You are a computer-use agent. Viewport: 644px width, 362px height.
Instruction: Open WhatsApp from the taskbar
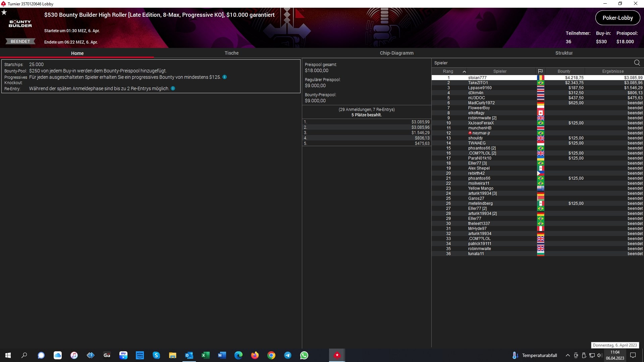tap(304, 355)
